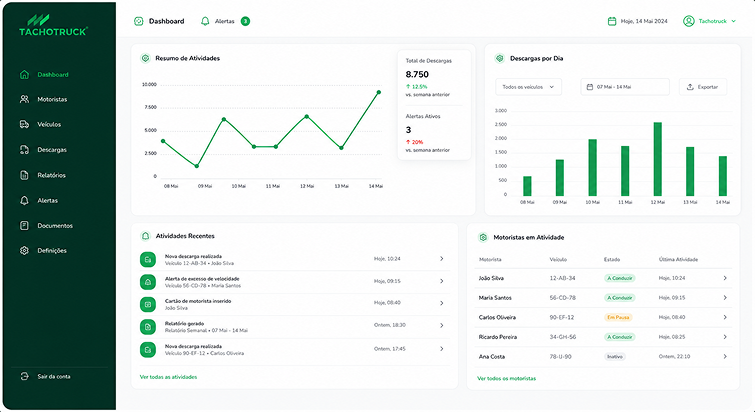The image size is (755, 412).
Task: Click the Cartão de motorista inserido icon
Action: 148,304
